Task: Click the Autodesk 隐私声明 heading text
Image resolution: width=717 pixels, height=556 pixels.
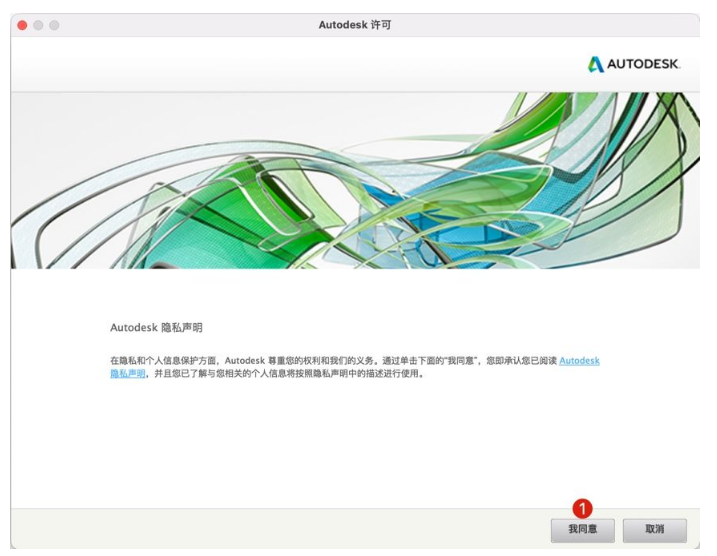Action: pos(156,327)
